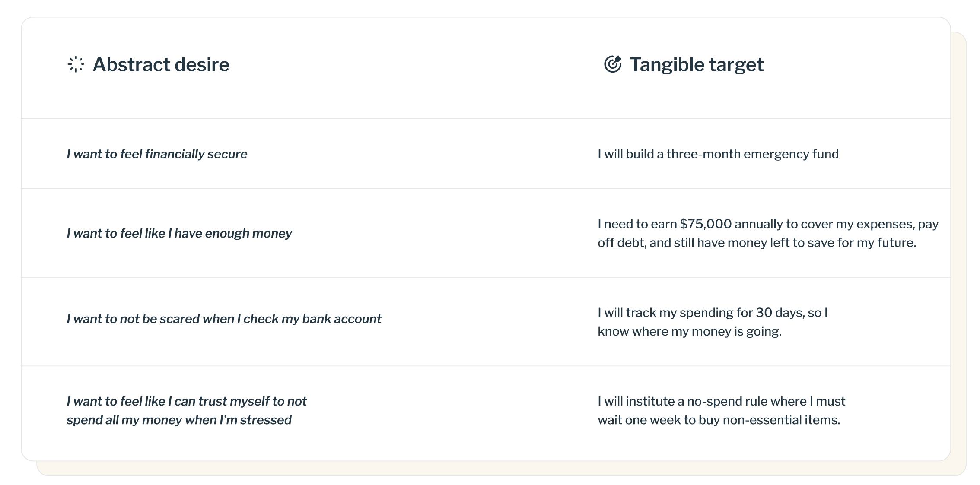980x485 pixels.
Task: Click 'spend all my money when I'm stressed'
Action: [x=179, y=420]
